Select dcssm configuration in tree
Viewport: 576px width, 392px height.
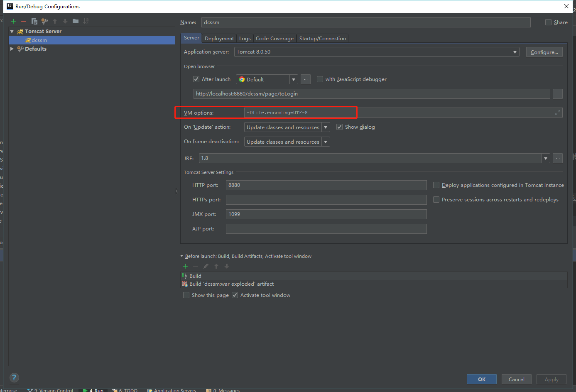pos(92,40)
